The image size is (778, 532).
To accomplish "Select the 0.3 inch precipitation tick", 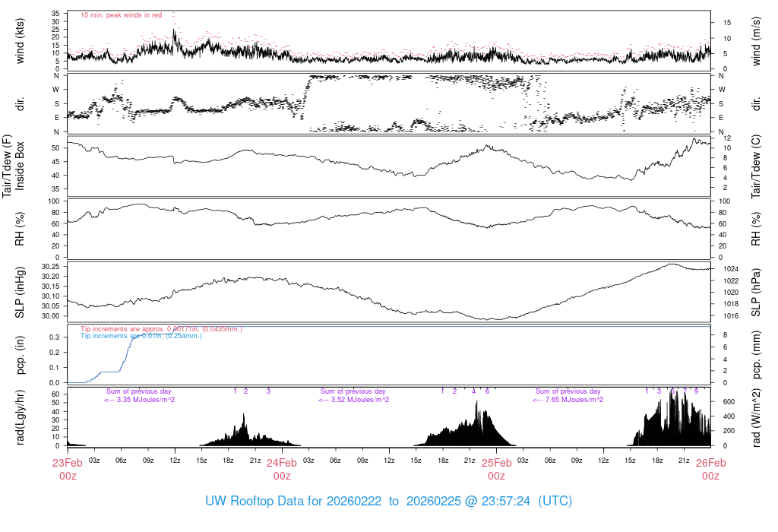I will tap(55, 337).
